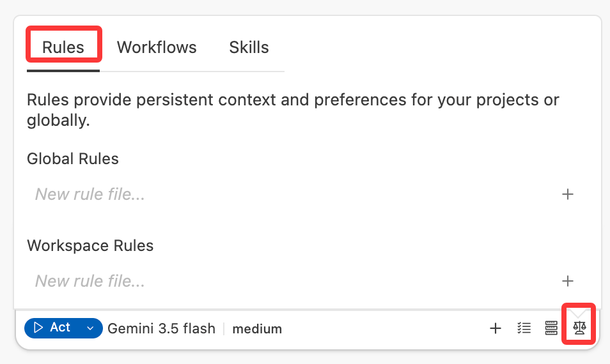Click the Workspace Rules section heading
This screenshot has height=364, width=610.
(90, 245)
